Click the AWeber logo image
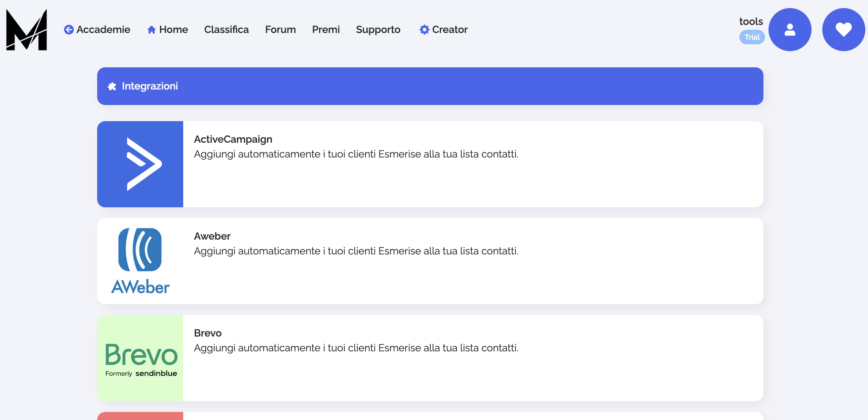Image resolution: width=868 pixels, height=420 pixels. pyautogui.click(x=140, y=261)
